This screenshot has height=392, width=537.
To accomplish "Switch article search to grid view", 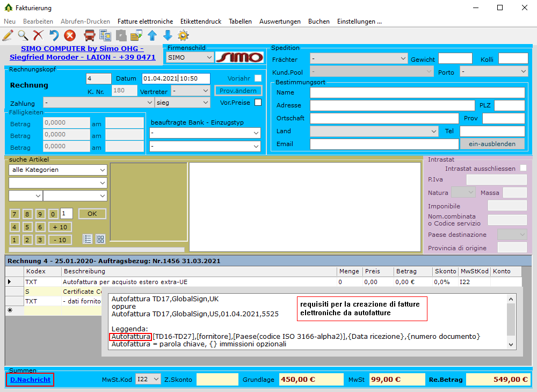I will pyautogui.click(x=100, y=239).
